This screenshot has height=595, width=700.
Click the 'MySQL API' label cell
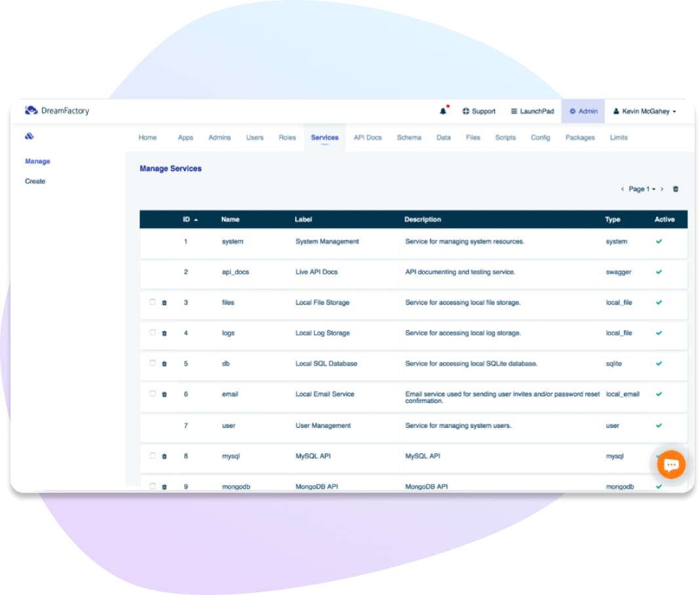(313, 456)
